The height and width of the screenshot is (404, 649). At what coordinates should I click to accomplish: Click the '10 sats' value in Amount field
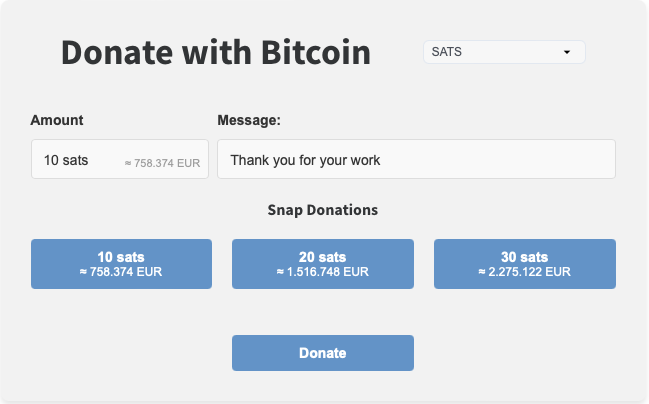[x=66, y=160]
